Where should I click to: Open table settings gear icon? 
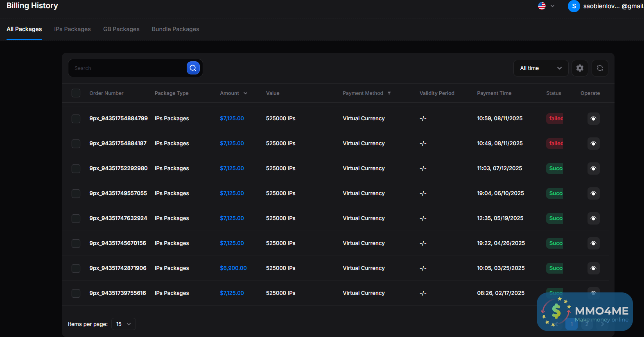580,68
